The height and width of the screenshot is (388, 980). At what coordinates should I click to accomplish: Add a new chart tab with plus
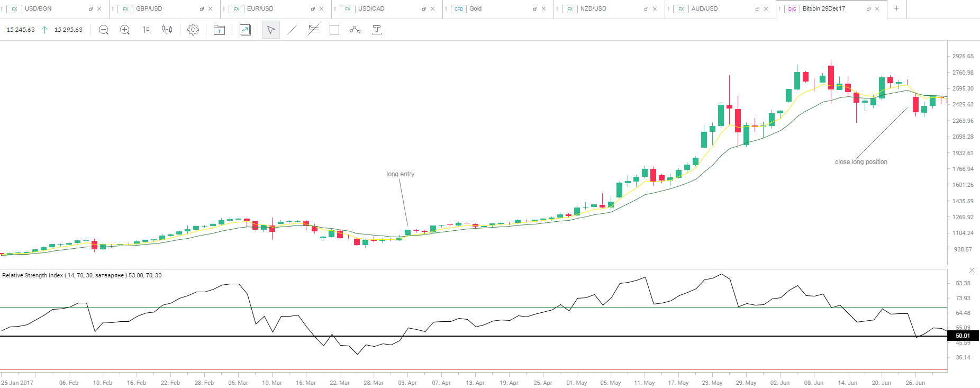click(896, 8)
